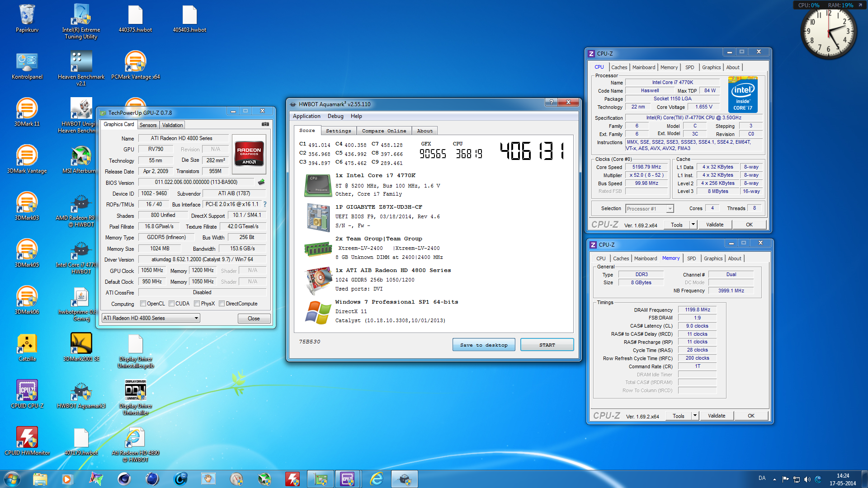
Task: Click OK button in lower CPU-Z
Action: tap(751, 416)
